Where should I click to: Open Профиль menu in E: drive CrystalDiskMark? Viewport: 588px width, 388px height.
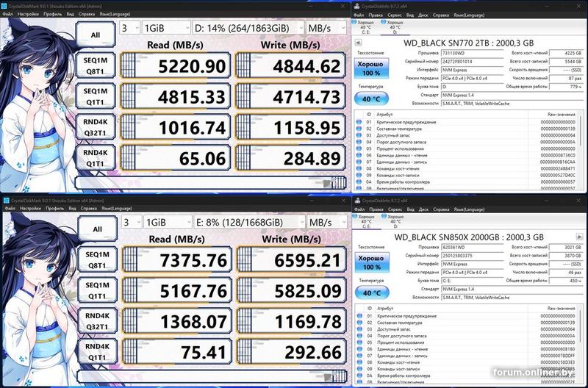click(x=54, y=209)
